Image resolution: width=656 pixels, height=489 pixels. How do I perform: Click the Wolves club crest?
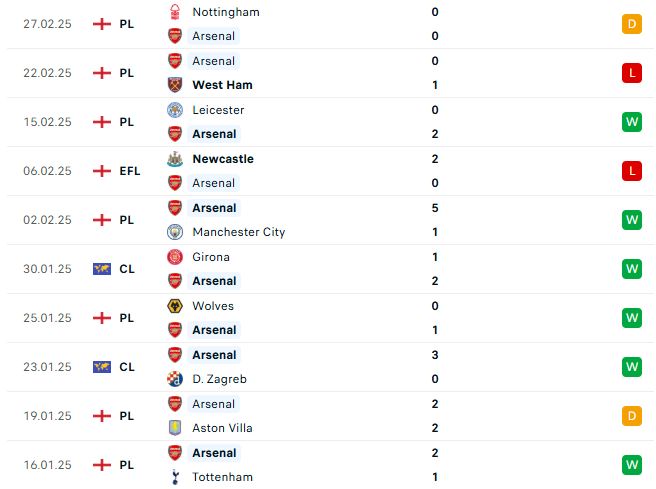(x=175, y=306)
